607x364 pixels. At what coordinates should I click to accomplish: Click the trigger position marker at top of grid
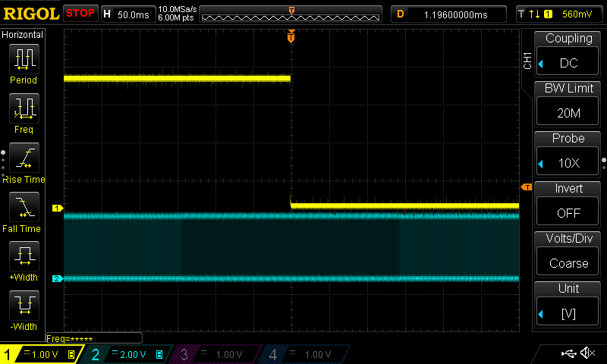[291, 36]
